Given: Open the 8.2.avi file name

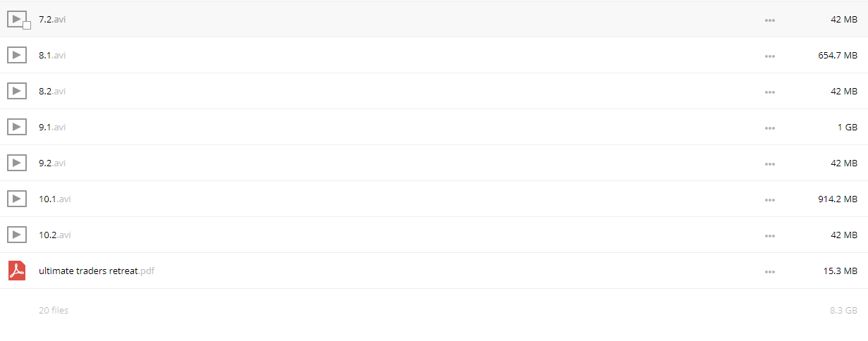Looking at the screenshot, I should pos(52,91).
